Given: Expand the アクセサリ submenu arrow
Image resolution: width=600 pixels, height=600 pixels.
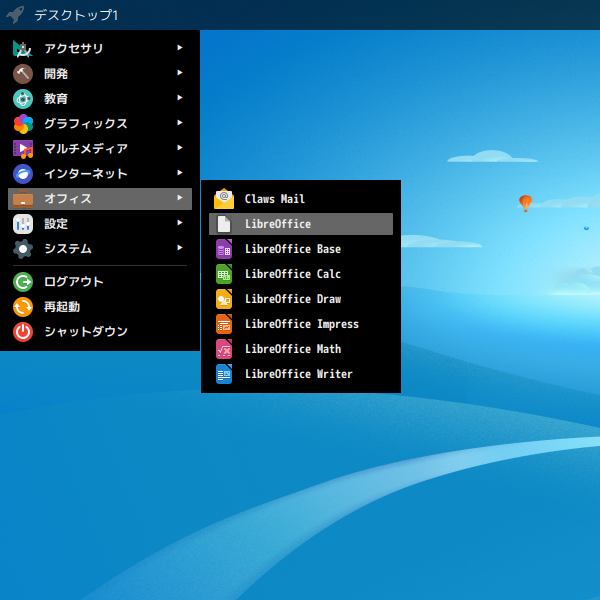Looking at the screenshot, I should pos(180,48).
